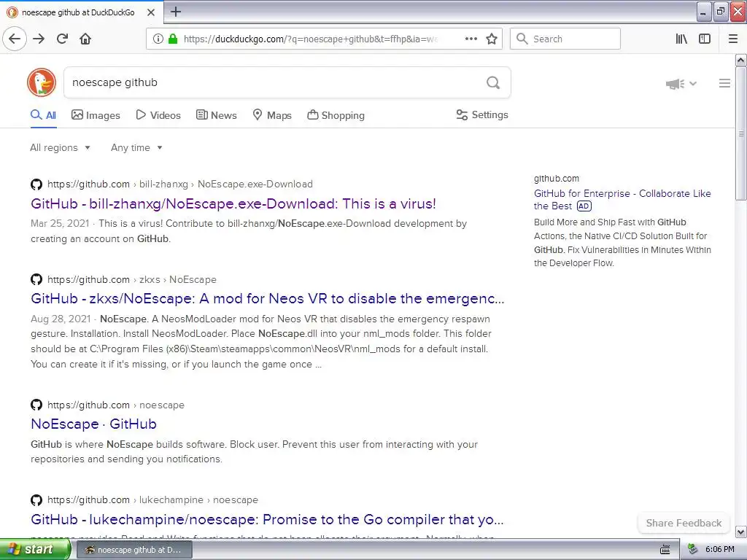Open the zkxs/NoEscape Neos VR result
747x560 pixels.
point(267,298)
